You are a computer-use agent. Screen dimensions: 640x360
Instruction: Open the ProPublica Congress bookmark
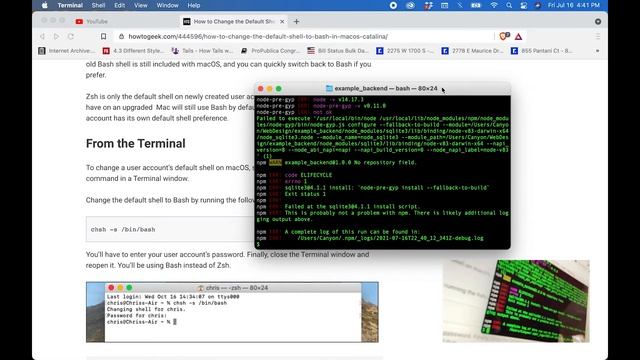(270, 51)
